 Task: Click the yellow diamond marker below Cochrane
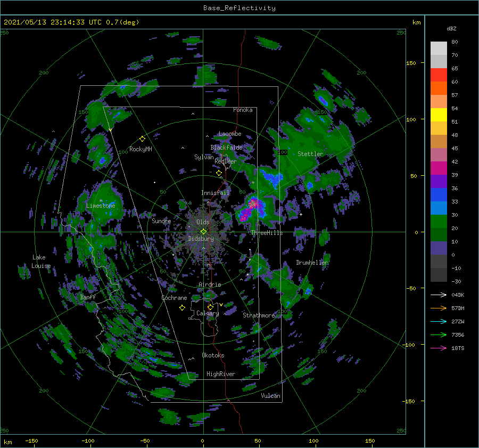click(182, 308)
